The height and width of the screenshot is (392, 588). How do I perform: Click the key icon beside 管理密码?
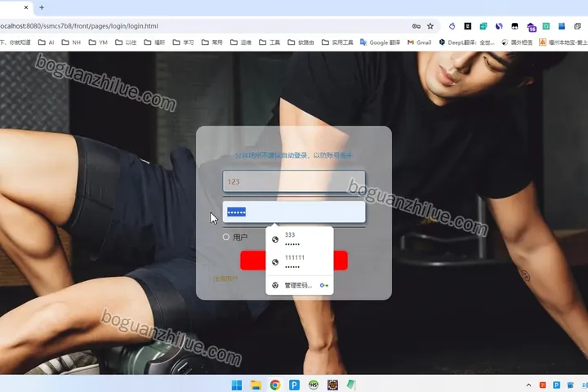pos(324,286)
